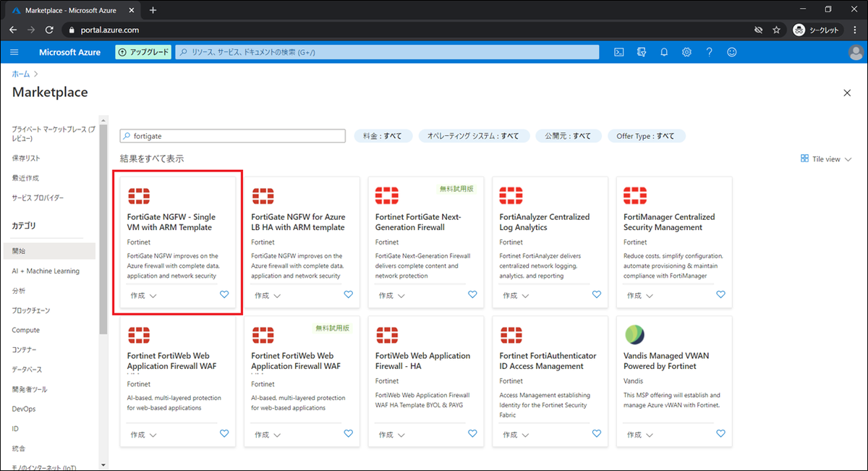Open FortiAnalyzer Centralized Log Analytics title

545,222
